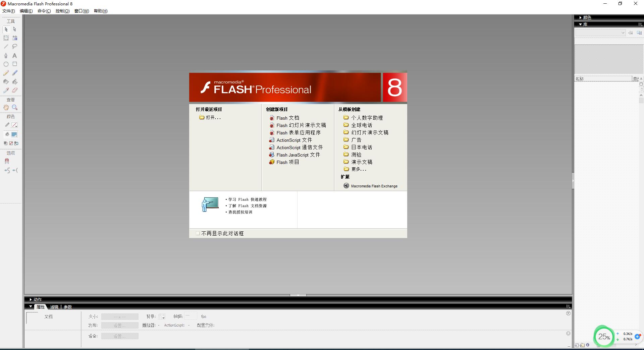Viewport: 644px width, 350px height.
Task: Open the 命令(C) menu
Action: (x=44, y=11)
